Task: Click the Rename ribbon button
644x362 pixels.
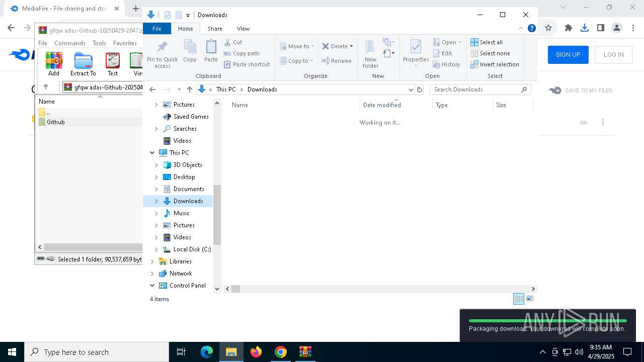Action: pos(337,61)
